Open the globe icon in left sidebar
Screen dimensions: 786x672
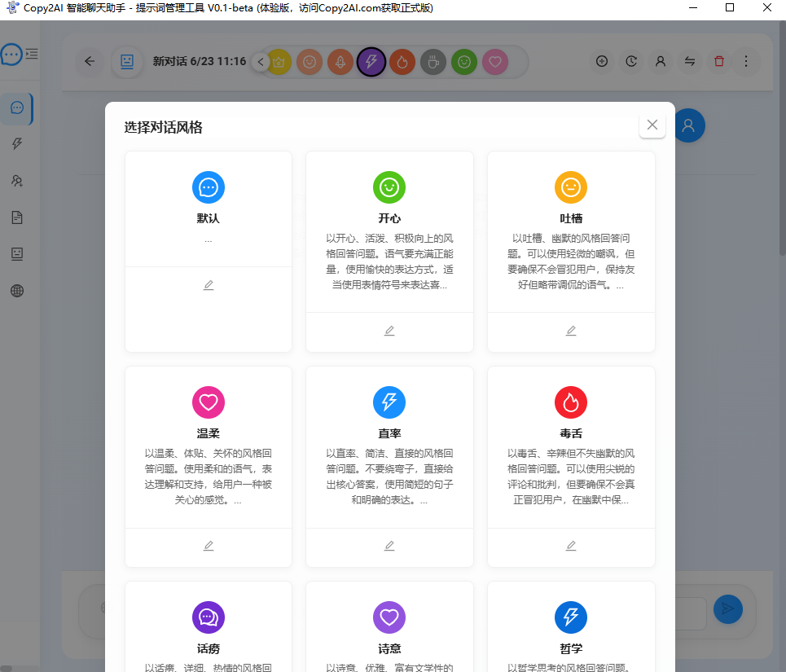[x=17, y=291]
